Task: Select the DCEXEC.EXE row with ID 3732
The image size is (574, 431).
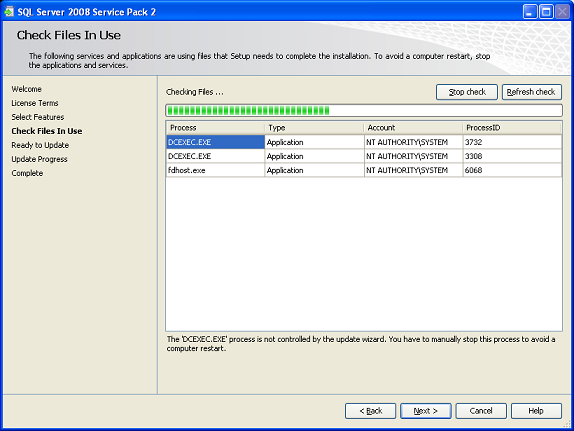Action: [x=364, y=142]
